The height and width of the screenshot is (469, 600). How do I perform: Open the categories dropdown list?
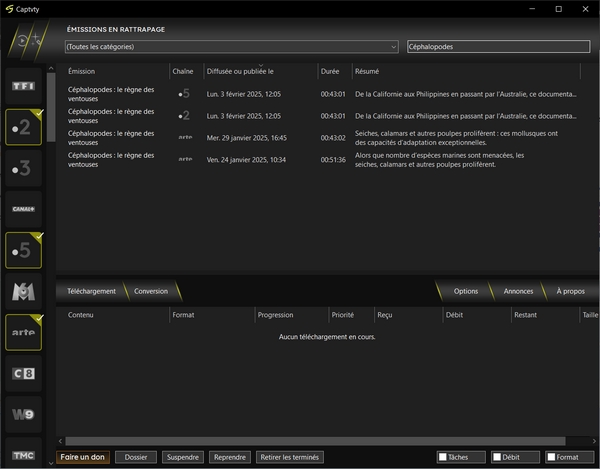tap(231, 47)
